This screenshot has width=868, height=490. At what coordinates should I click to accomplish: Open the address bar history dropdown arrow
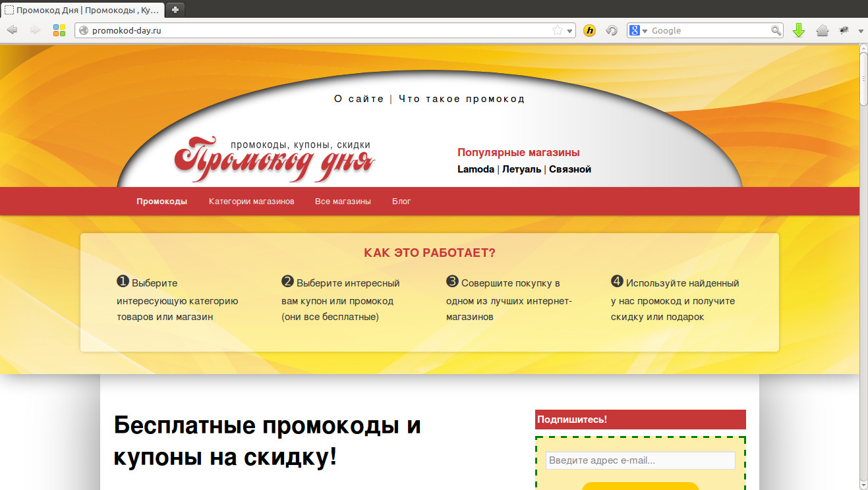(x=569, y=31)
